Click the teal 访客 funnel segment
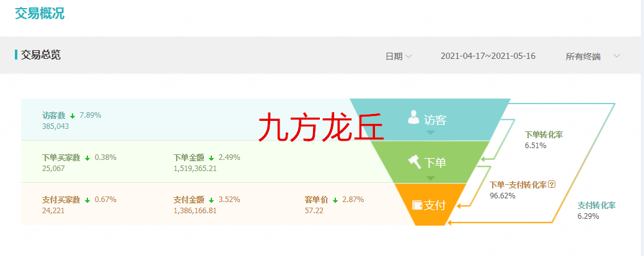644x256 pixels. pos(430,120)
